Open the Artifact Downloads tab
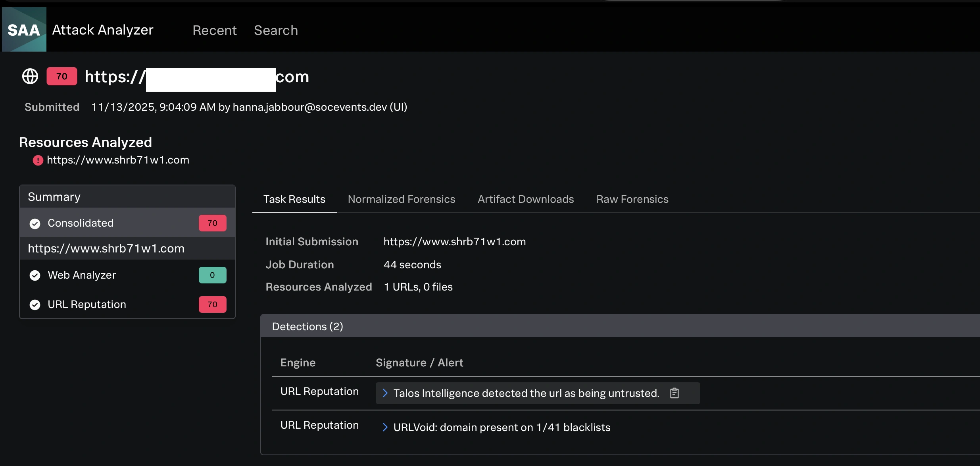This screenshot has height=466, width=980. point(525,199)
